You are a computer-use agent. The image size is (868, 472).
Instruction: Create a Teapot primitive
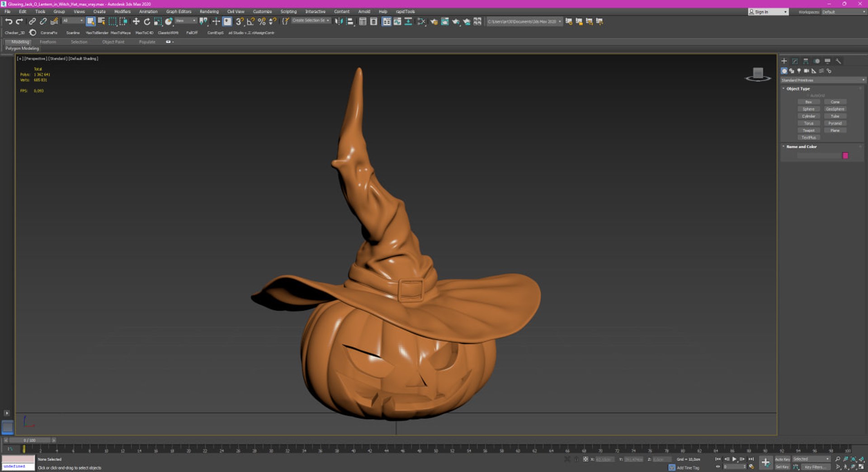809,130
